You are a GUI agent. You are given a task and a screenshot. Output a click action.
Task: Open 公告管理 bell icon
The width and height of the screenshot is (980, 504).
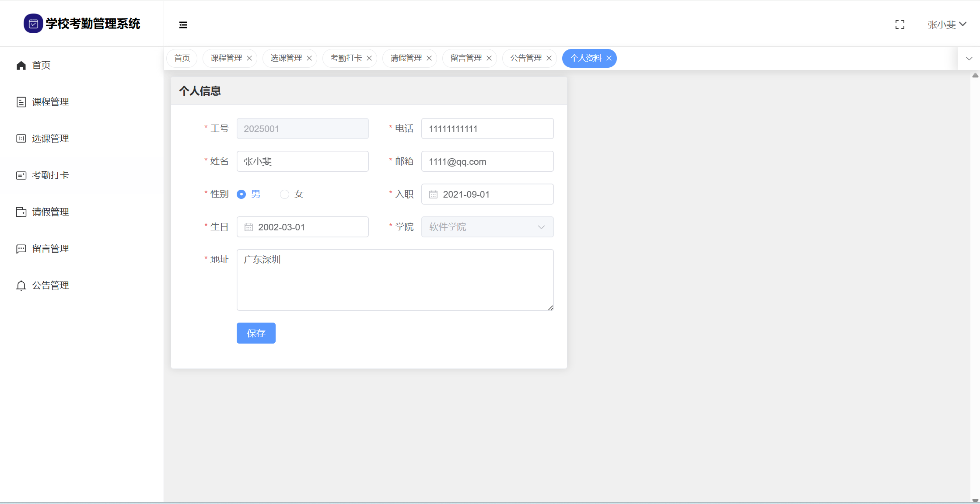[21, 285]
